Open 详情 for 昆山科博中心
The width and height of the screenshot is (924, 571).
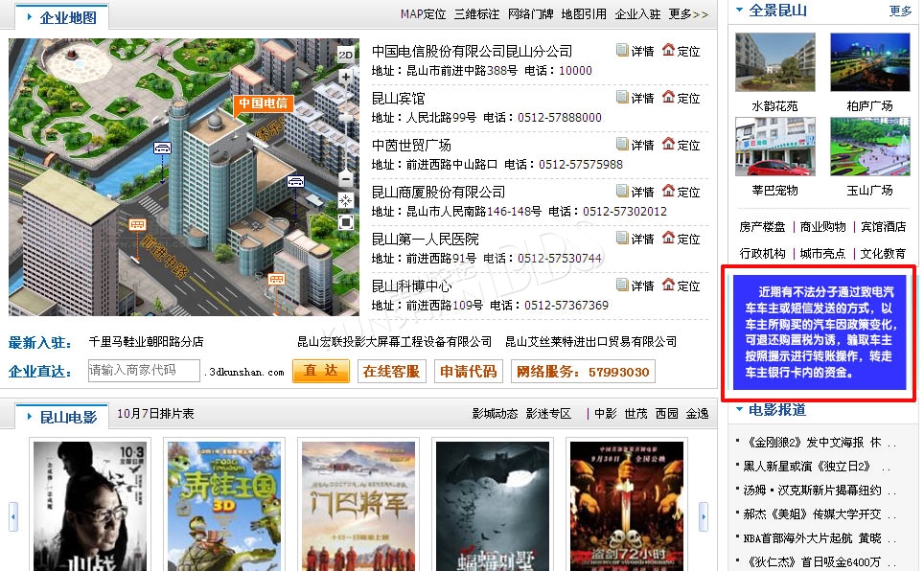pyautogui.click(x=635, y=285)
